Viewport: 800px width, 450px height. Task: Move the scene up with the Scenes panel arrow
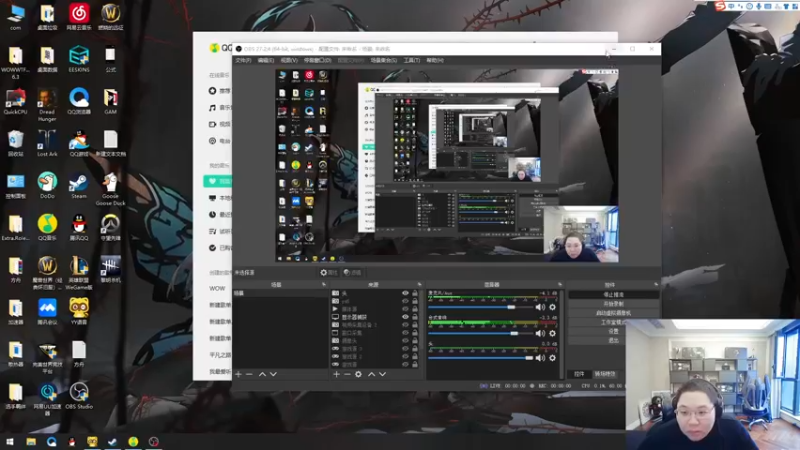click(x=262, y=374)
